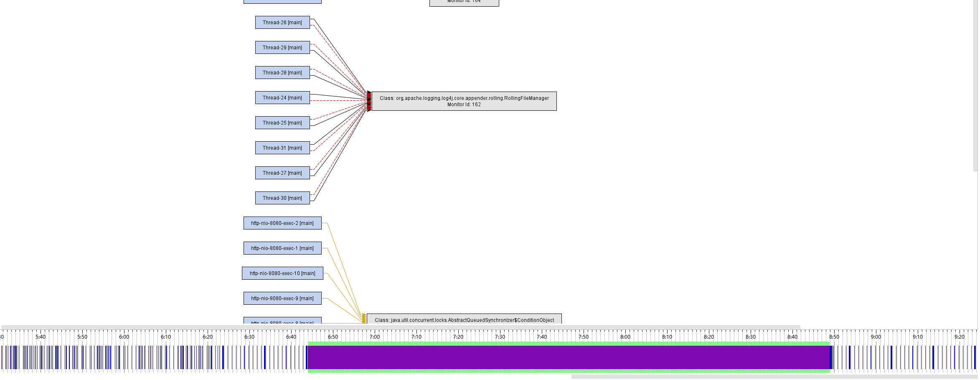The image size is (980, 380).
Task: Open the RollingFileManager monitor node
Action: pyautogui.click(x=464, y=101)
